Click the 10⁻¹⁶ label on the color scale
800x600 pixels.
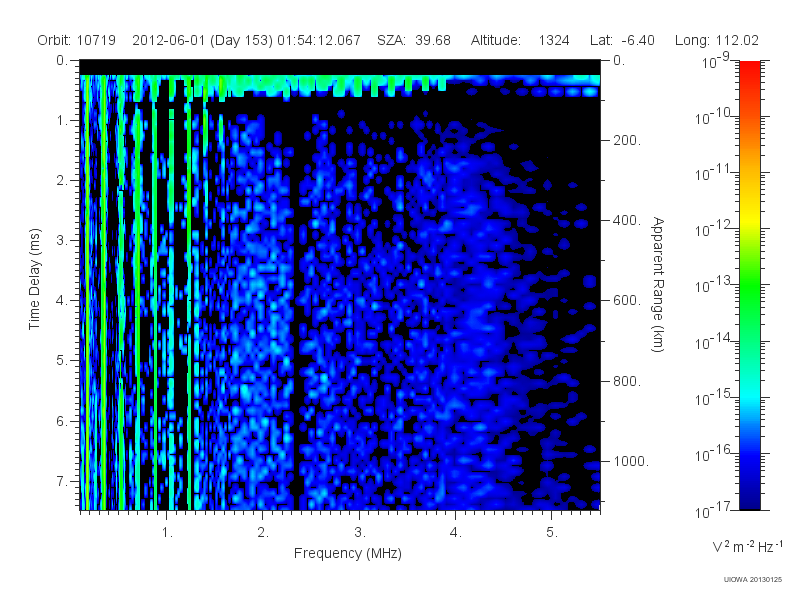pos(713,454)
